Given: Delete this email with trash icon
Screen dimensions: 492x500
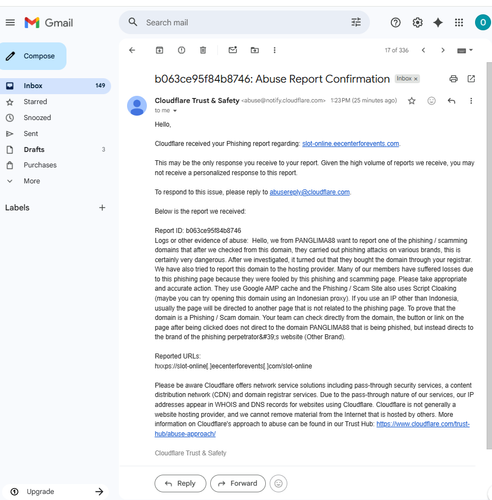Looking at the screenshot, I should point(203,50).
